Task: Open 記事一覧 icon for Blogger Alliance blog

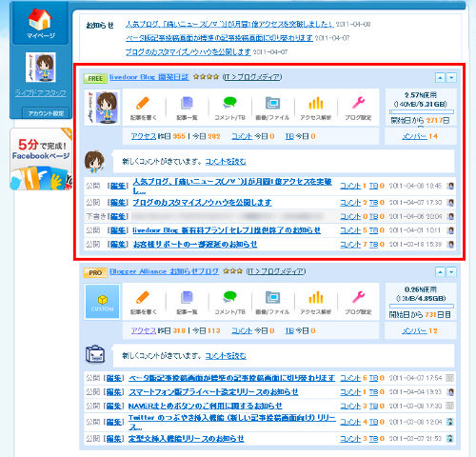Action: click(187, 298)
